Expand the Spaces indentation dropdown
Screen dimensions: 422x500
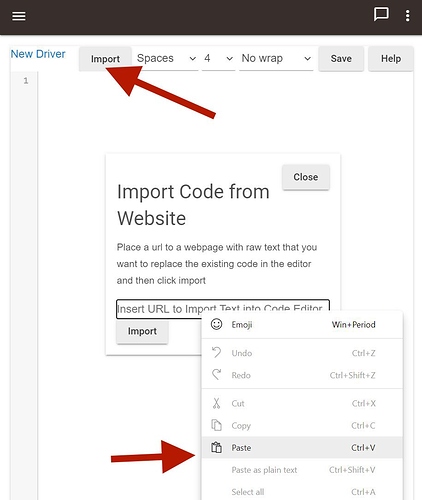[x=166, y=59]
